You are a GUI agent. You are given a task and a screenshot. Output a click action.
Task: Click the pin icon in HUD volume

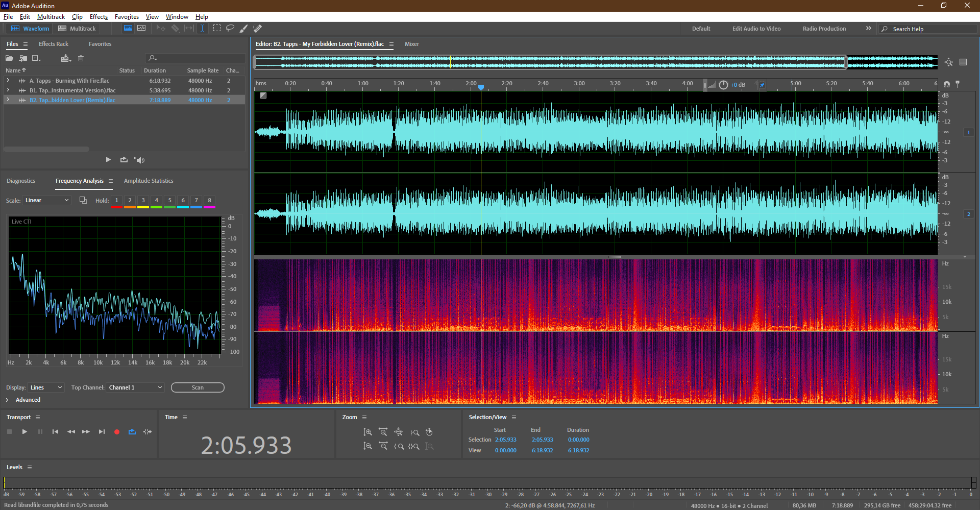tap(762, 85)
